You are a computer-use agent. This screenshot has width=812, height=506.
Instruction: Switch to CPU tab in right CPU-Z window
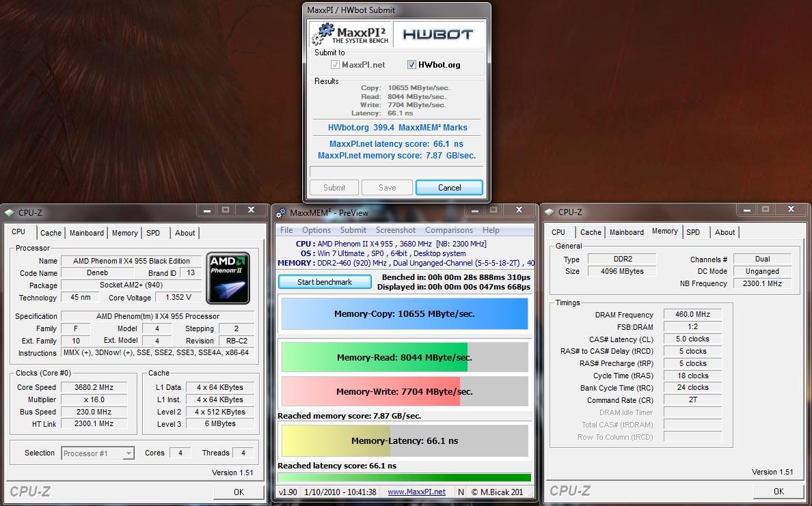[558, 232]
